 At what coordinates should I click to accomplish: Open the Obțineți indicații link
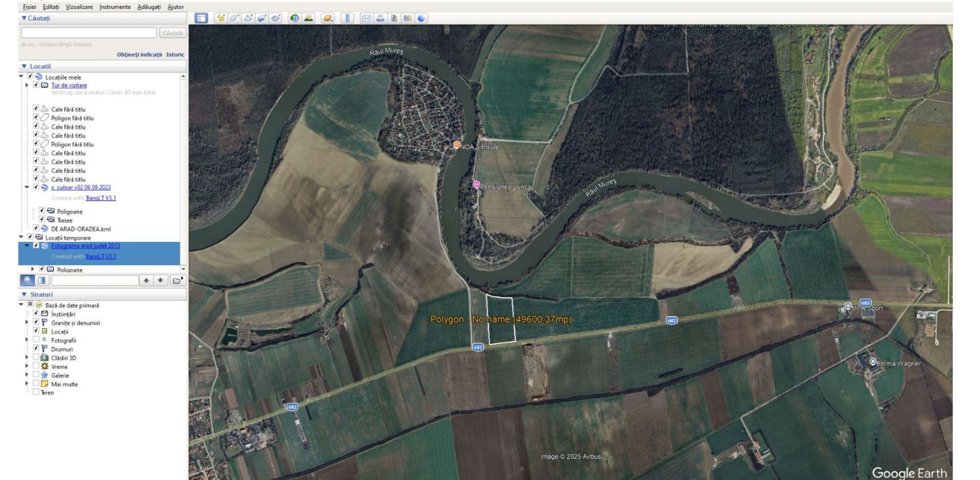[139, 55]
